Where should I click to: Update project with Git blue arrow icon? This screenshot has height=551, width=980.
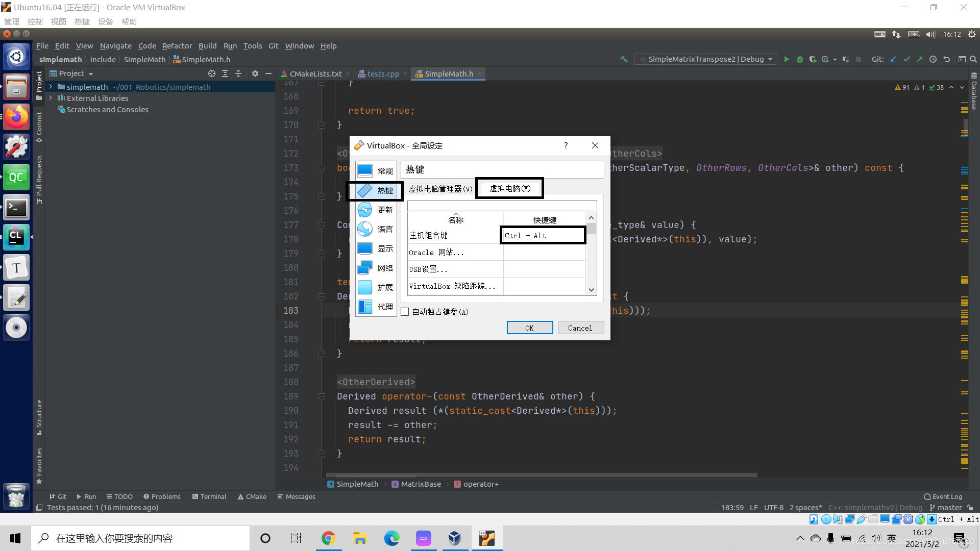[893, 59]
